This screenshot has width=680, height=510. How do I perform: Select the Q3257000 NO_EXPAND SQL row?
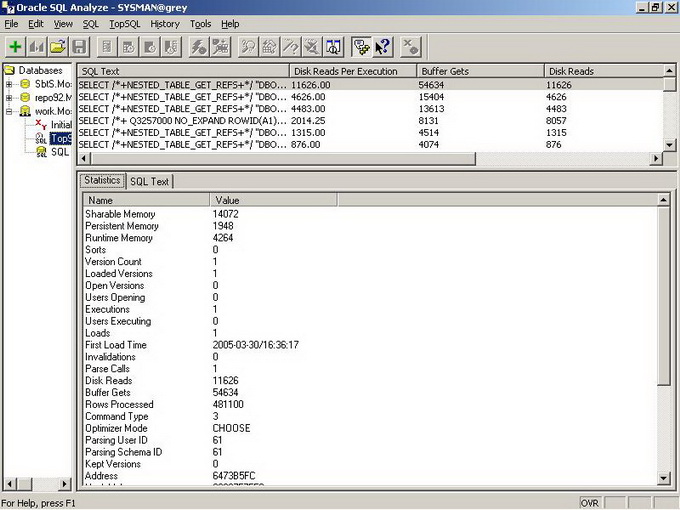(x=371, y=121)
